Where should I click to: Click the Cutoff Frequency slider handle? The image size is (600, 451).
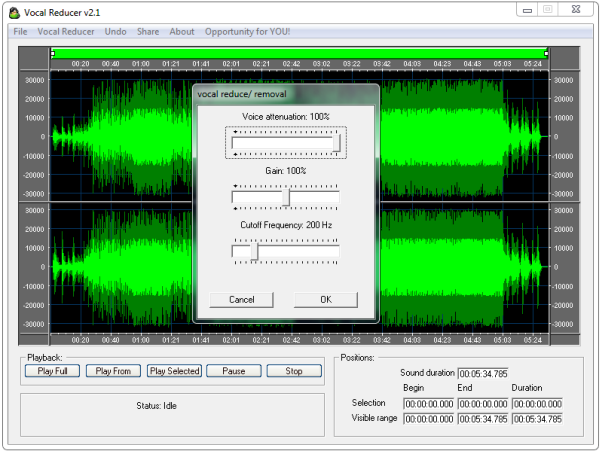click(x=254, y=252)
